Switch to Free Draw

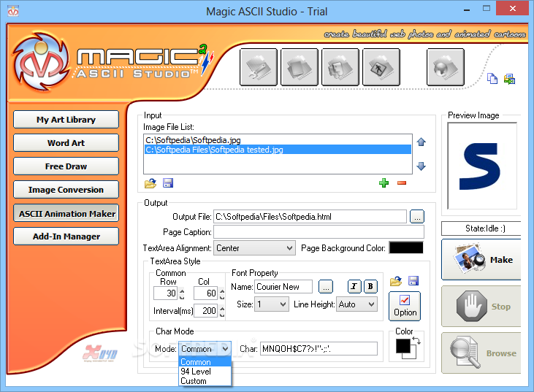66,166
